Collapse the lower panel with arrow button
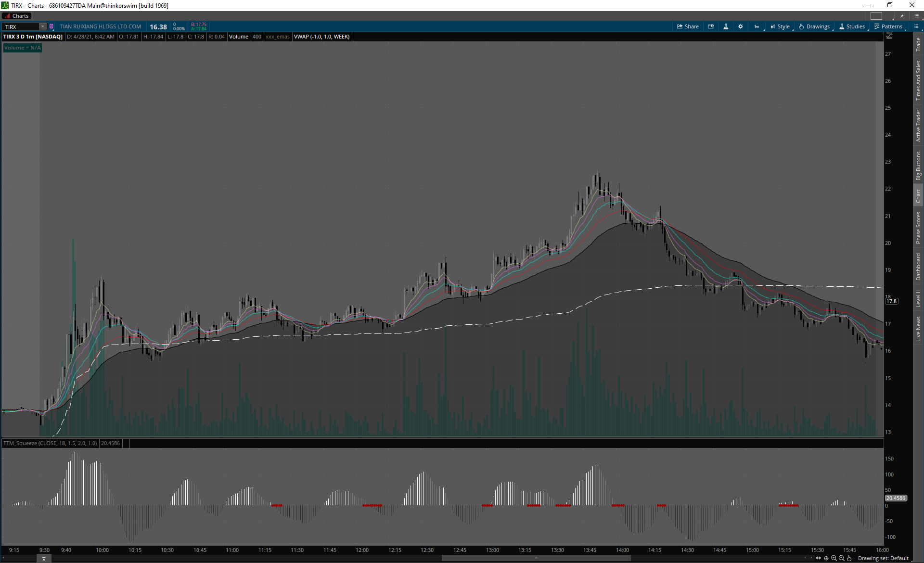The height and width of the screenshot is (563, 924). (43, 559)
